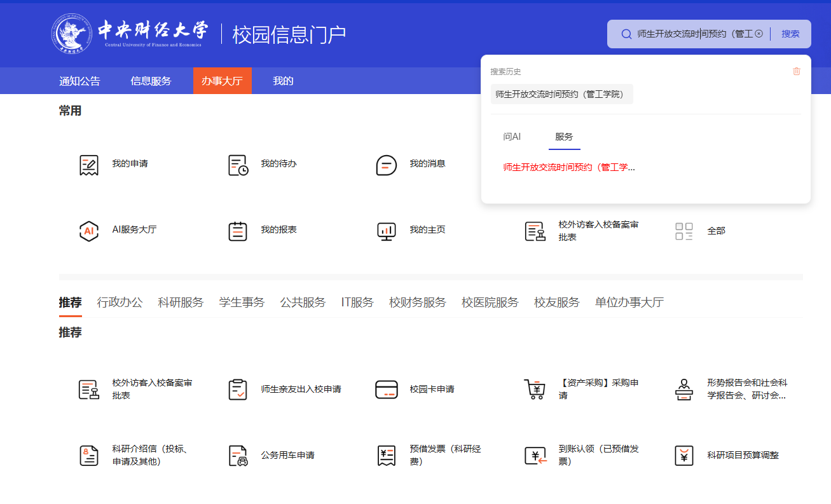Open the red 师生开放交流时间预约 search result
Screen dimensions: 831x504
pyautogui.click(x=568, y=167)
